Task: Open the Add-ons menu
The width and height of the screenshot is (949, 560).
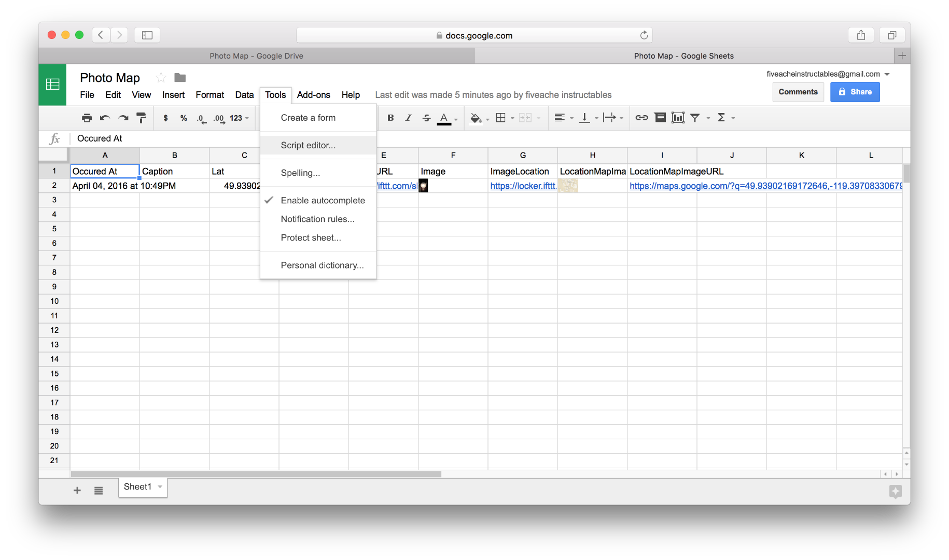Action: coord(313,95)
